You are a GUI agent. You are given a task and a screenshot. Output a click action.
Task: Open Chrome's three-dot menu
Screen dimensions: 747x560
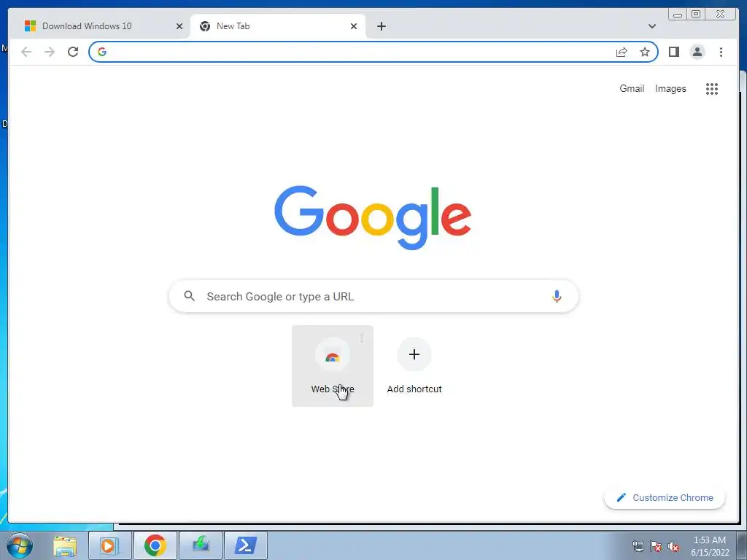721,52
